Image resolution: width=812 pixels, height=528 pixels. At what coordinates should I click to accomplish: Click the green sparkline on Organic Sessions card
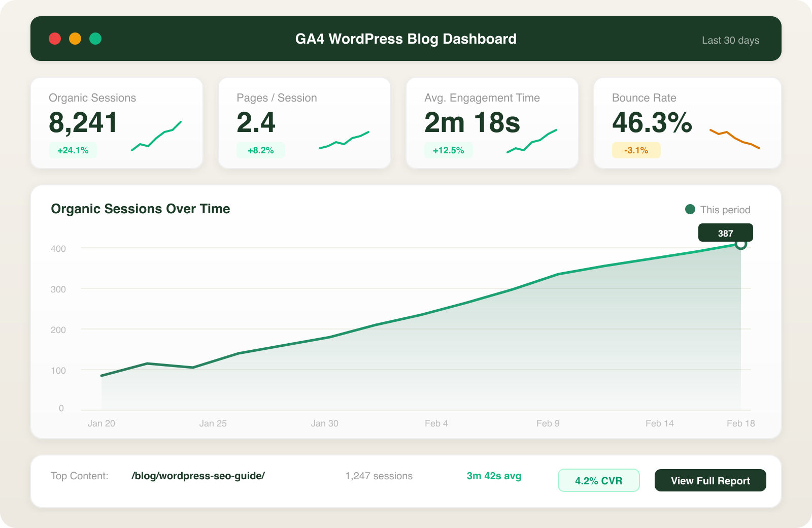(x=157, y=137)
